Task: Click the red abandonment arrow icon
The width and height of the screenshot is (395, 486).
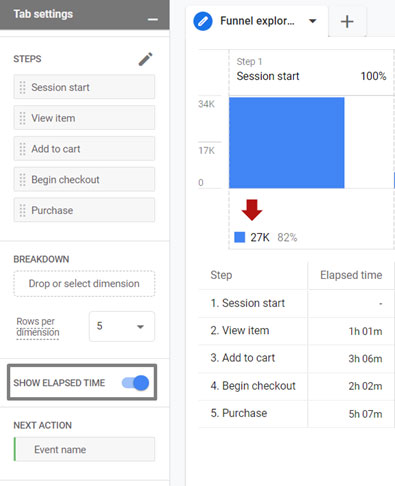Action: (x=252, y=210)
